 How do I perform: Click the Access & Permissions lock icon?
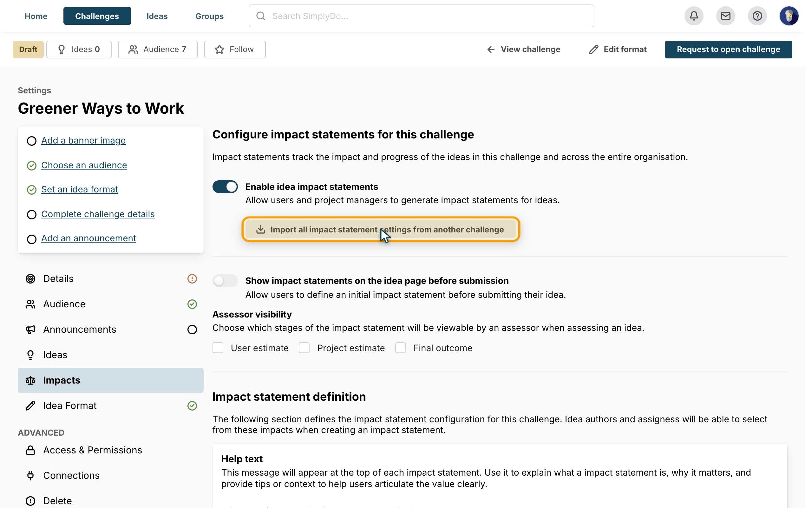30,450
